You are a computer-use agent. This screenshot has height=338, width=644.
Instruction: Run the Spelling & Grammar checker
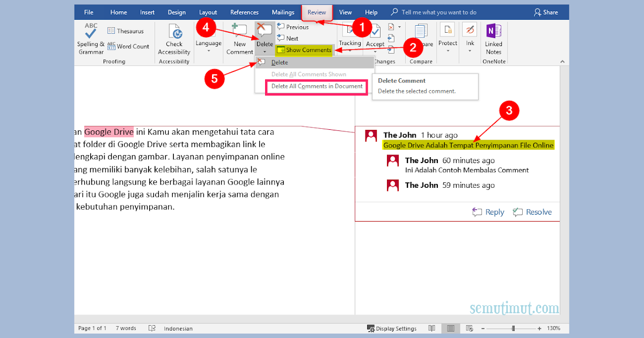pos(90,39)
